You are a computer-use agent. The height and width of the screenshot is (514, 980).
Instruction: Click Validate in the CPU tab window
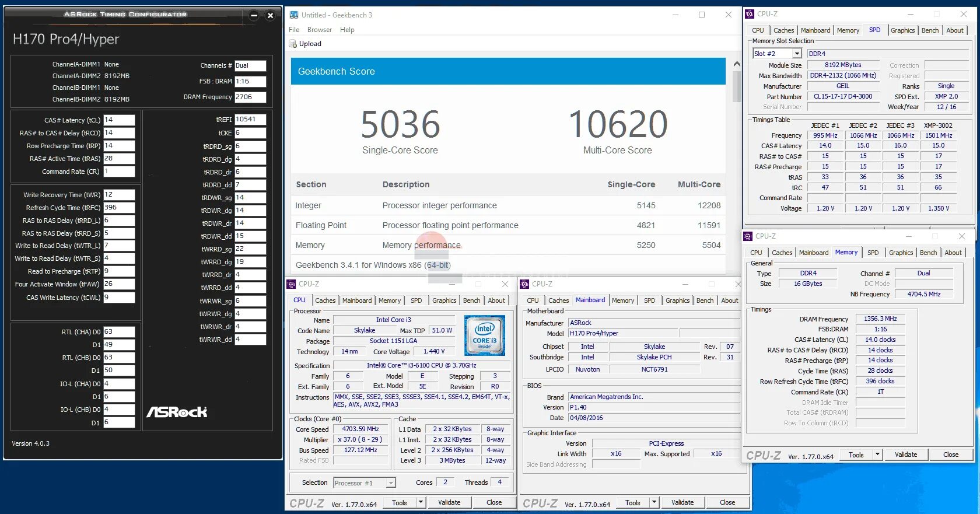pyautogui.click(x=449, y=502)
